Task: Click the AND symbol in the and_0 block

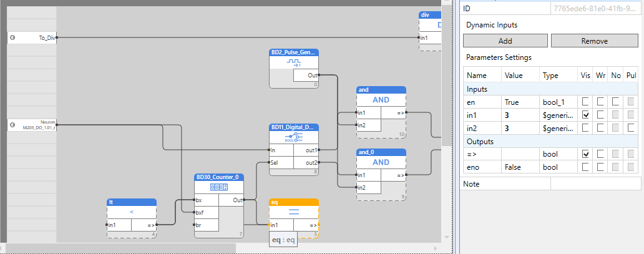Action: point(381,162)
